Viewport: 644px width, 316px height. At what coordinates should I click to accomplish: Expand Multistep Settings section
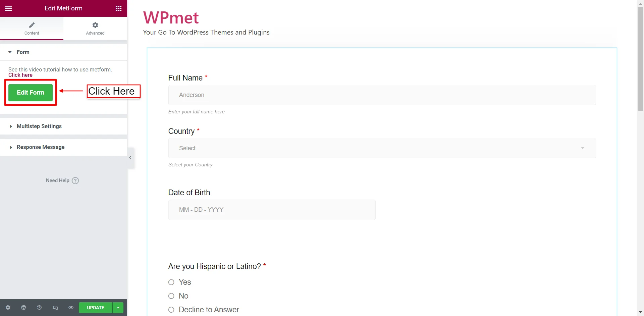point(39,126)
